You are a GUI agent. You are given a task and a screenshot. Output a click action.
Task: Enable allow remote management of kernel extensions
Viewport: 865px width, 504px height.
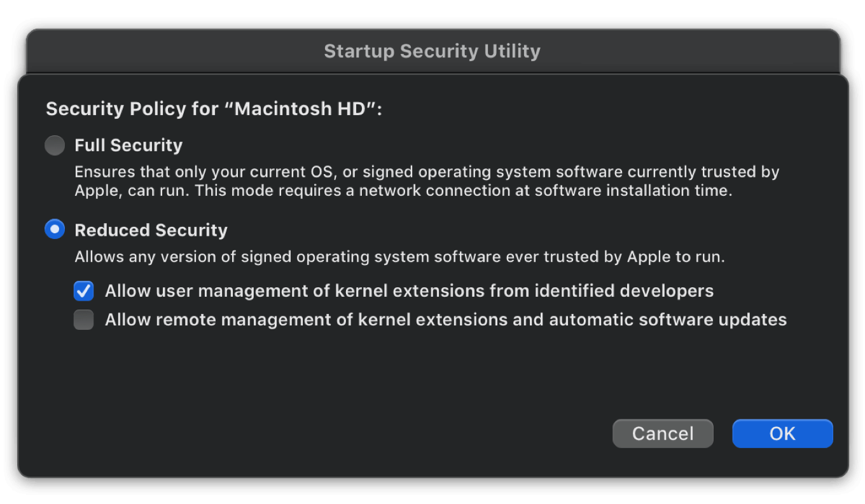pyautogui.click(x=83, y=319)
